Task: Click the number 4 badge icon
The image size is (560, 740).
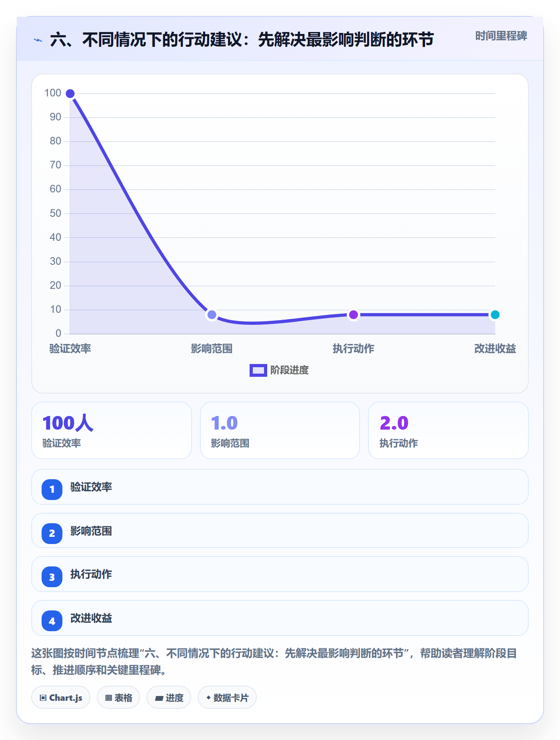Action: coord(52,621)
